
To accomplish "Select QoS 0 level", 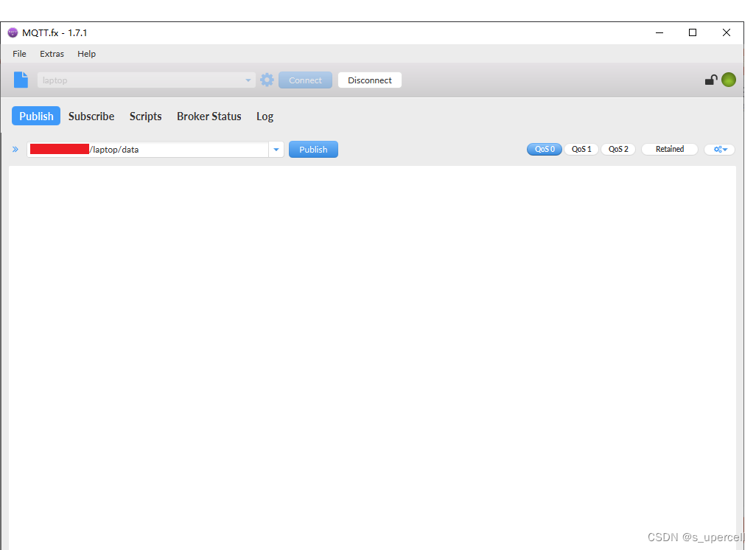I will click(x=545, y=149).
